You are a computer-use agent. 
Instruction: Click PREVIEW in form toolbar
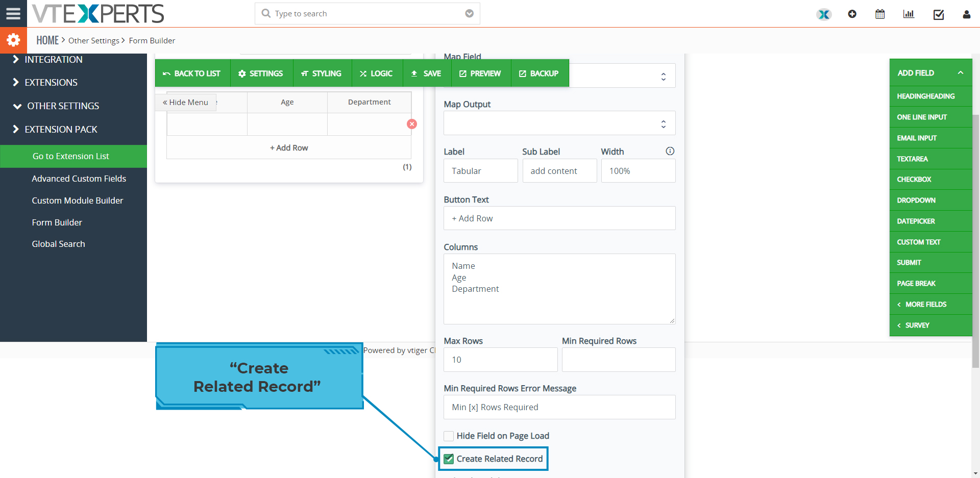click(481, 73)
